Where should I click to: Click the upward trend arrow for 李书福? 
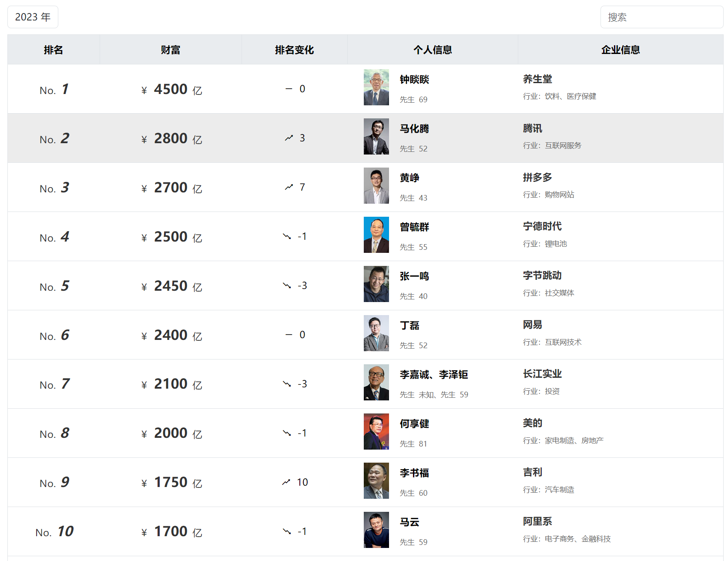(x=286, y=482)
